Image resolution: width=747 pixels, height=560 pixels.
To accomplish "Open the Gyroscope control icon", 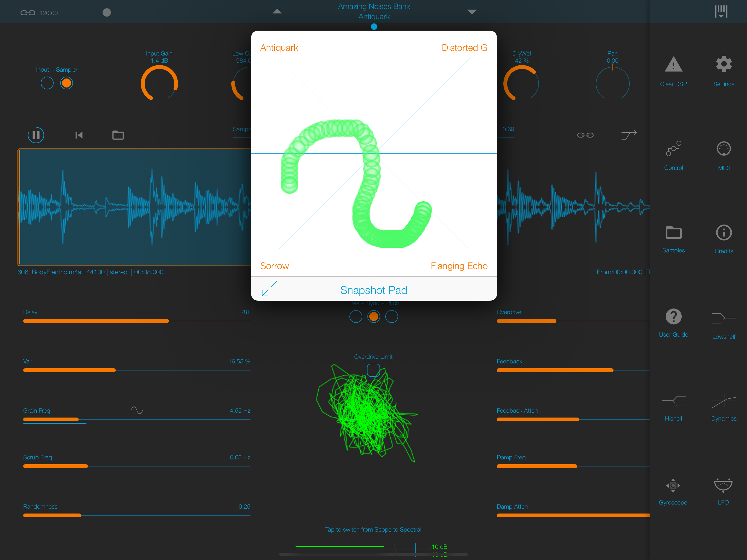I will 673,485.
